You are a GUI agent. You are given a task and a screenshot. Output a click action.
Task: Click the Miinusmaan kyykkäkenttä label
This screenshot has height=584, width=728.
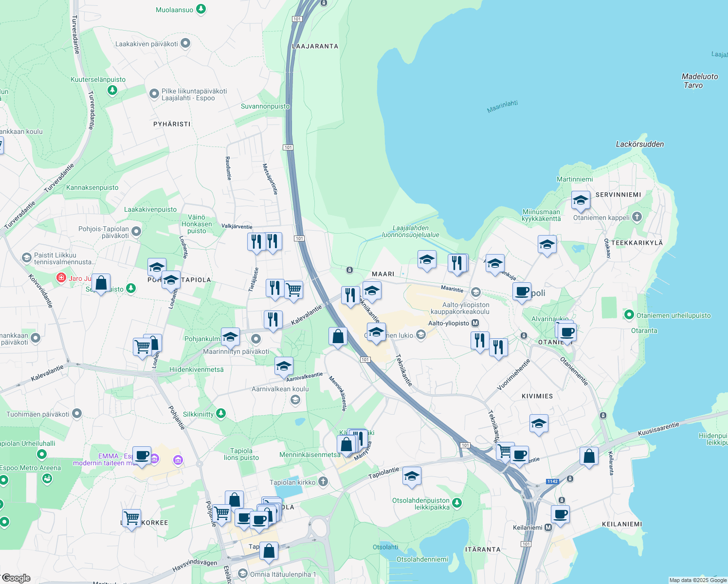click(541, 215)
